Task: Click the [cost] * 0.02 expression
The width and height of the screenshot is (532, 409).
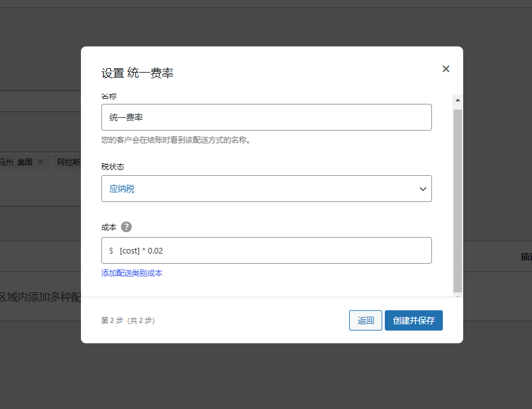Action: tap(141, 250)
